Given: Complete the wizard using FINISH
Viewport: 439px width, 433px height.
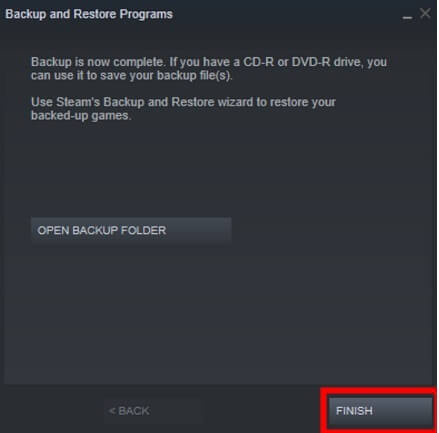Looking at the screenshot, I should (380, 411).
